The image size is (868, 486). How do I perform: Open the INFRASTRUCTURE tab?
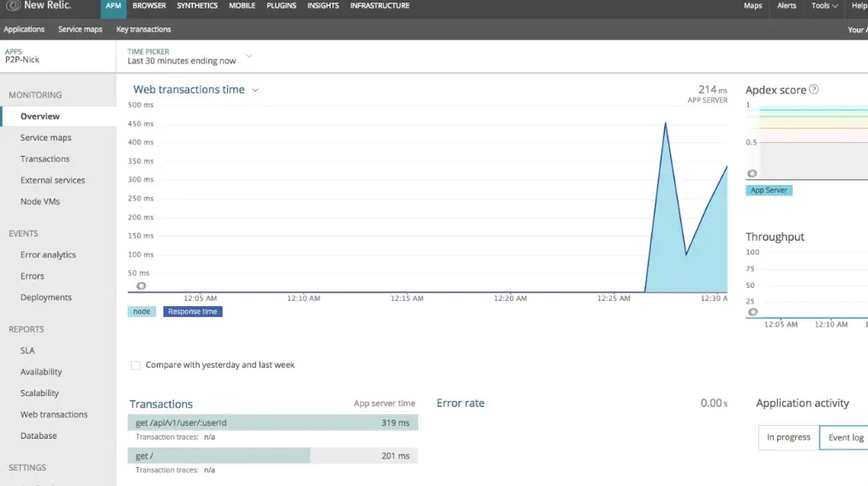click(380, 5)
